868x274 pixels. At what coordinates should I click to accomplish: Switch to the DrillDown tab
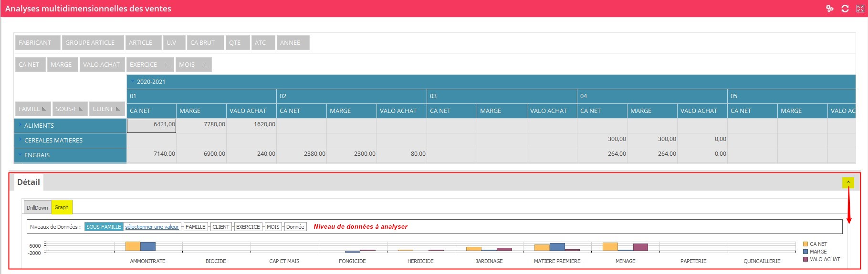coord(37,208)
